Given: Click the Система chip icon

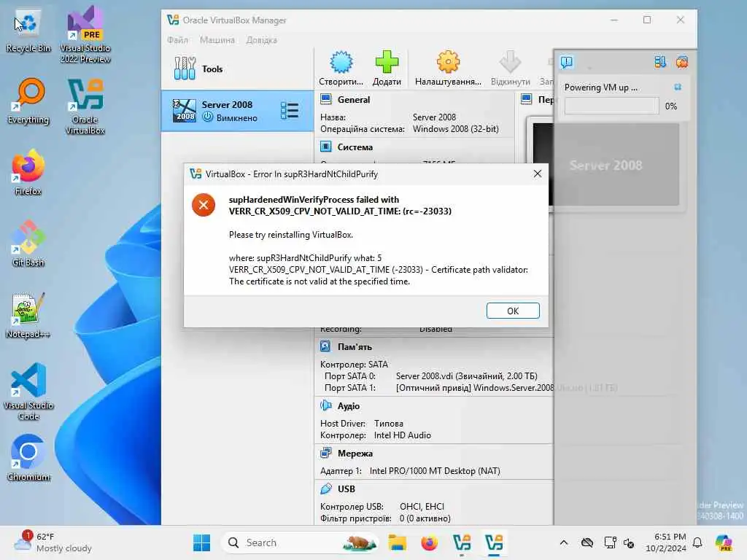Looking at the screenshot, I should pos(326,146).
